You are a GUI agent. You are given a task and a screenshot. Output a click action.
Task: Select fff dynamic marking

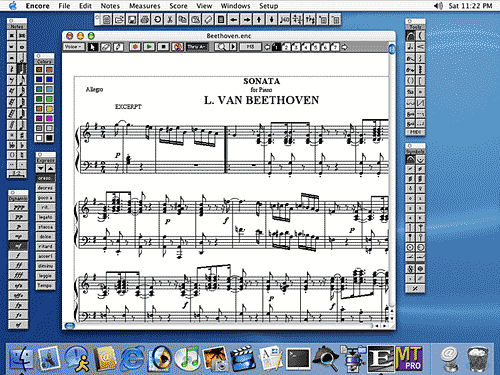(18, 275)
